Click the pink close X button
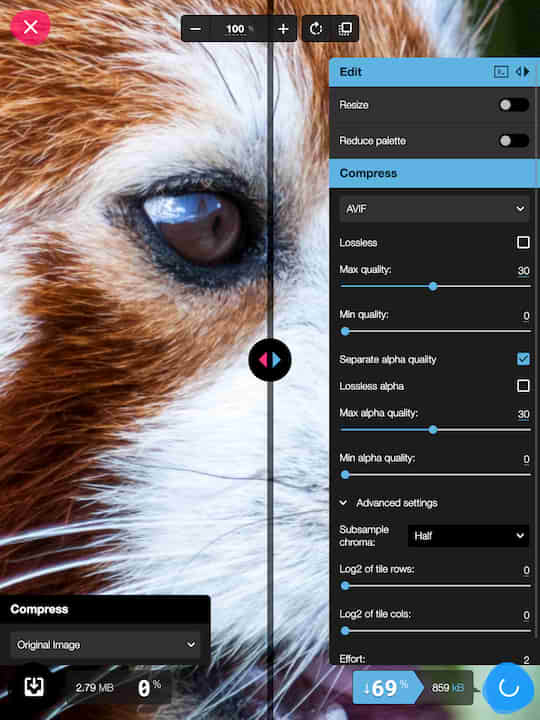Screen dimensions: 540x720 (30, 27)
